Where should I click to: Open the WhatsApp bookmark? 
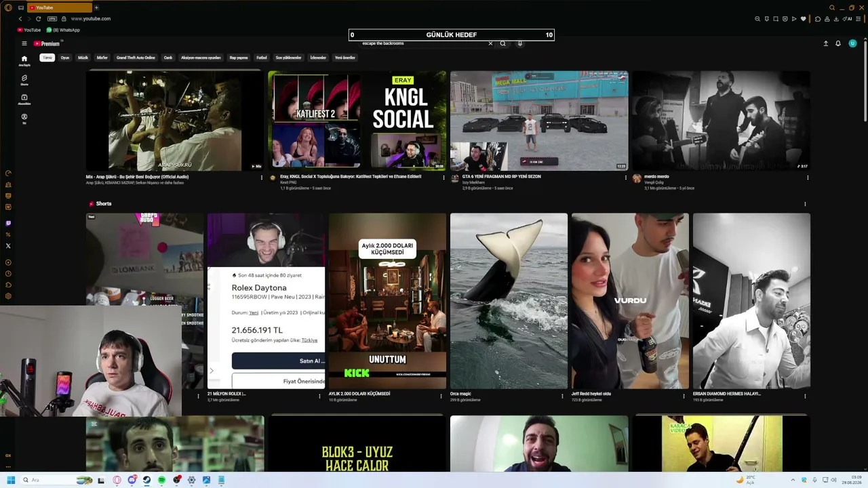[x=63, y=30]
